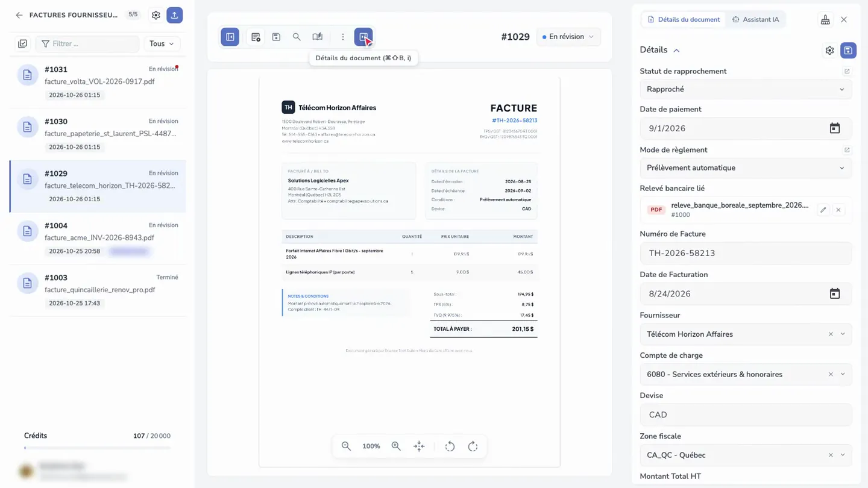Select the Détails du document tab
The height and width of the screenshot is (488, 868).
click(683, 19)
